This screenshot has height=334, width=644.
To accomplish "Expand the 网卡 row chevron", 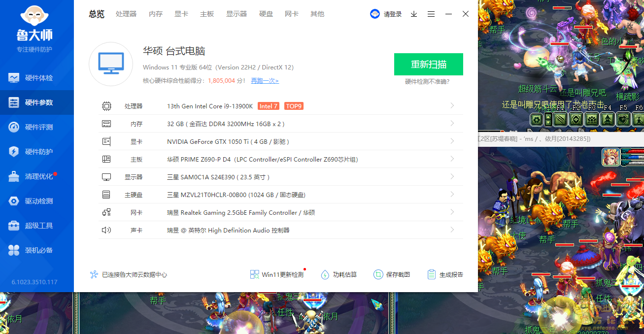I will click(452, 212).
